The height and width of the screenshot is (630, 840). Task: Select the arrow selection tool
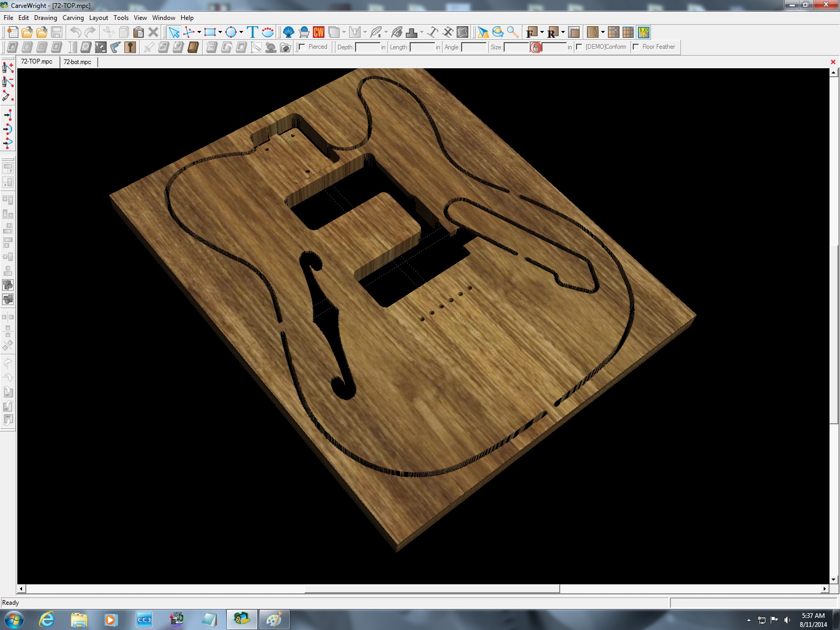[174, 32]
